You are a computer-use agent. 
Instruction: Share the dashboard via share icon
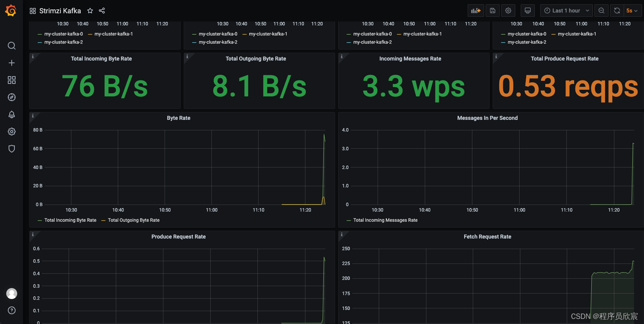tap(102, 11)
